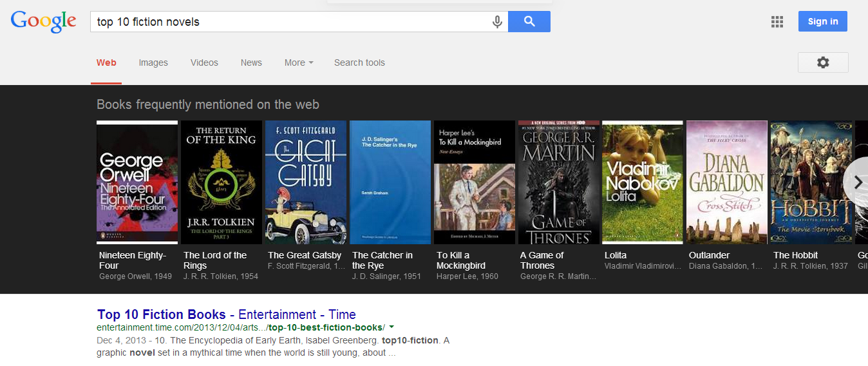Screen dimensions: 868x366
Task: Switch to the News tab
Action: click(x=251, y=63)
